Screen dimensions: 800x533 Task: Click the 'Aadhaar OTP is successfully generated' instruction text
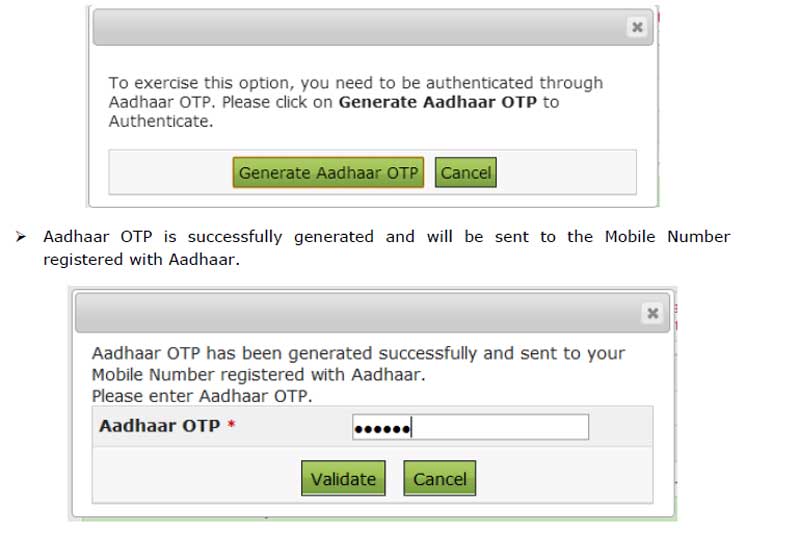(x=386, y=237)
